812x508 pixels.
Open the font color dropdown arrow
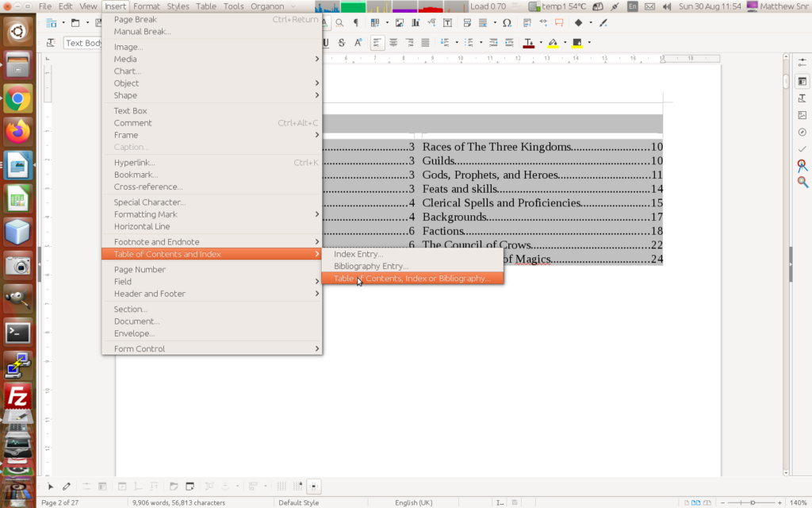coord(541,43)
